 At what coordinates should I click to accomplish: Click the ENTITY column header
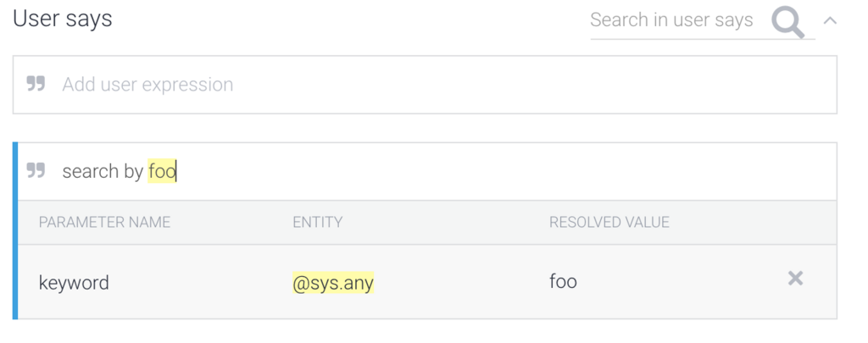tap(317, 222)
